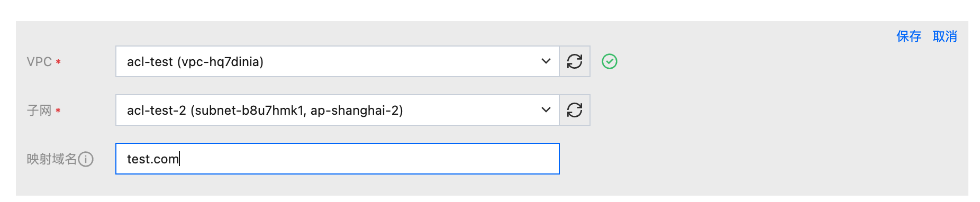980x202 pixels.
Task: Cancel editing with the 取消 link
Action: pyautogui.click(x=945, y=36)
